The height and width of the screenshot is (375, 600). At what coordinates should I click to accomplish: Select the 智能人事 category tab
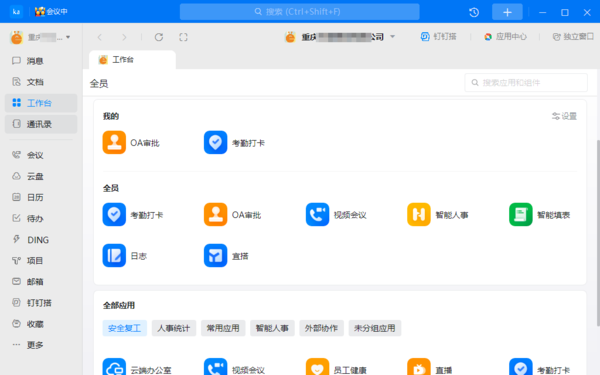(272, 328)
